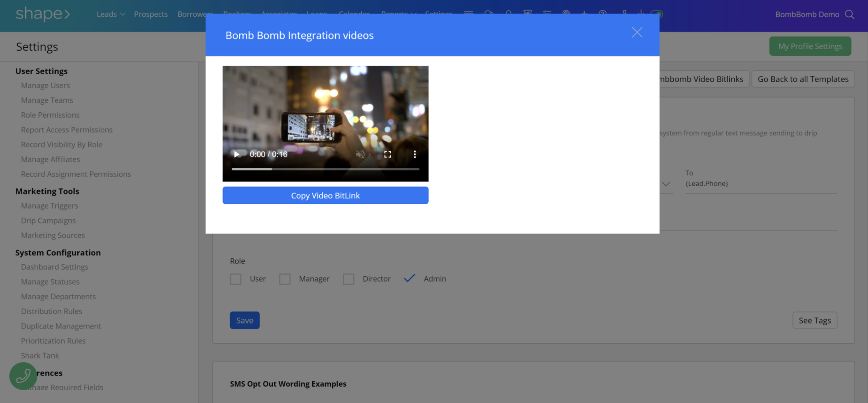The width and height of the screenshot is (868, 403).
Task: Save the template
Action: (245, 320)
